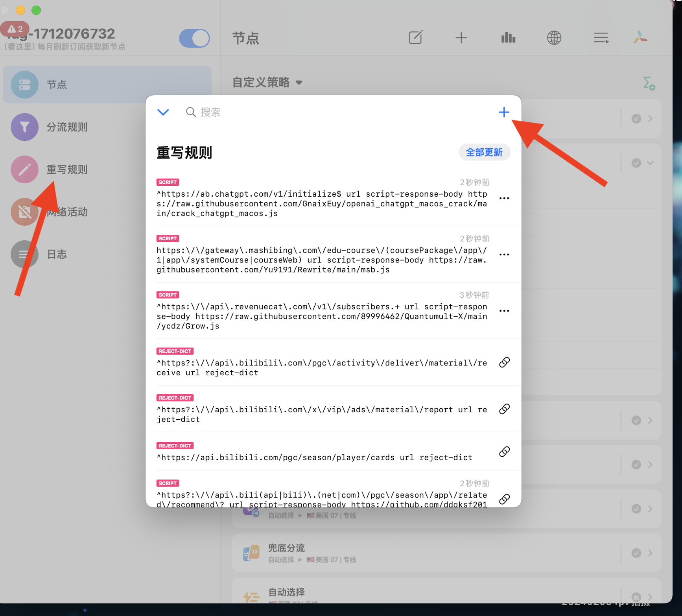Viewport: 682px width, 616px height.
Task: Open 网络活动 in the sidebar
Action: (67, 212)
